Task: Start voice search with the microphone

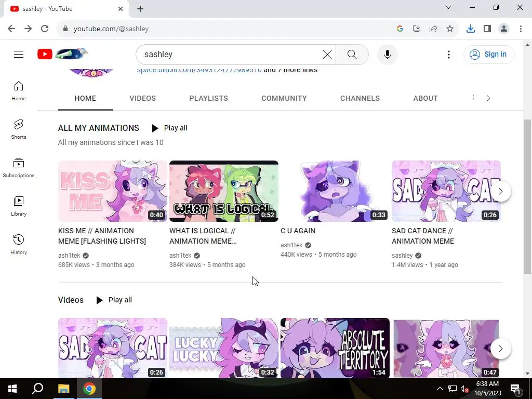Action: (387, 54)
